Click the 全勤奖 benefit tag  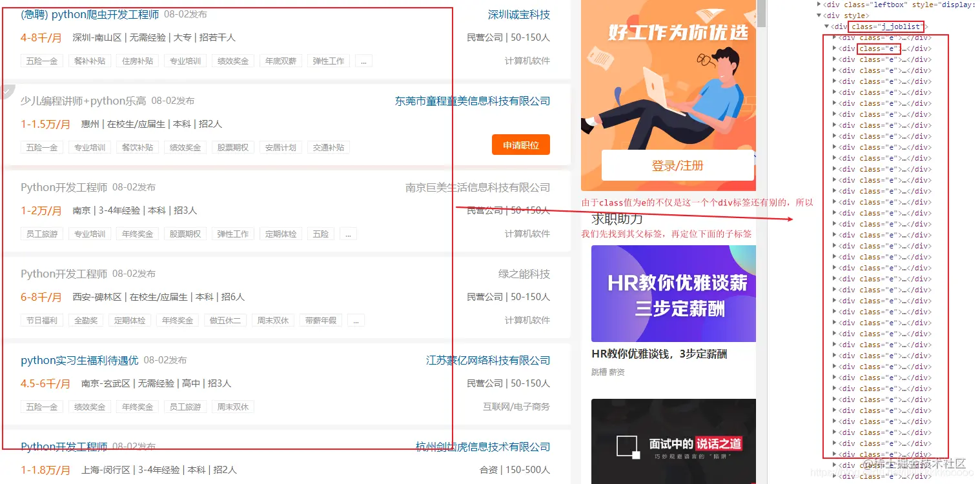(86, 321)
